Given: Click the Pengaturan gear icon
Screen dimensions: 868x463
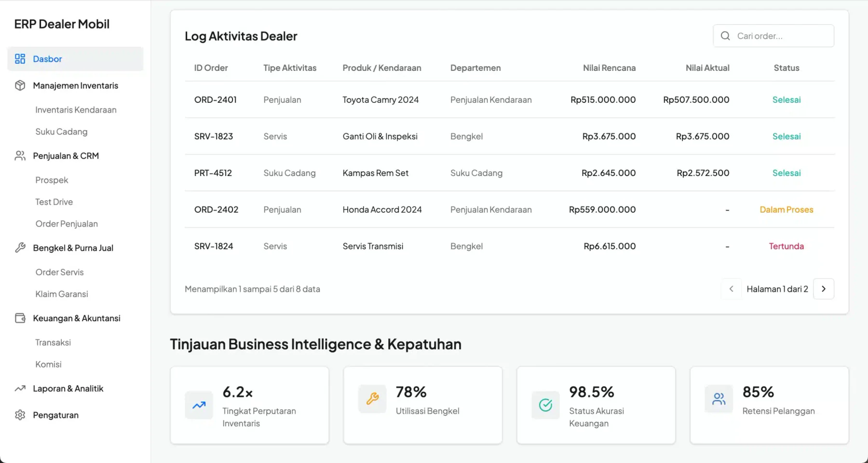Looking at the screenshot, I should tap(20, 415).
